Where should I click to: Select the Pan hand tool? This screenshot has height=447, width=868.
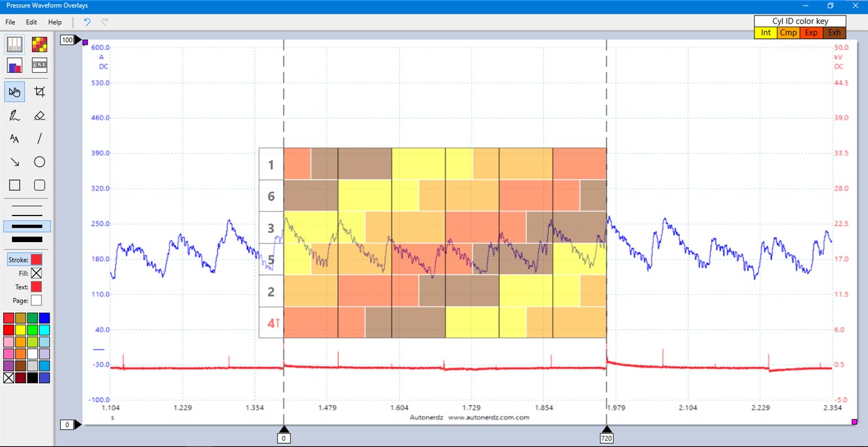[14, 91]
